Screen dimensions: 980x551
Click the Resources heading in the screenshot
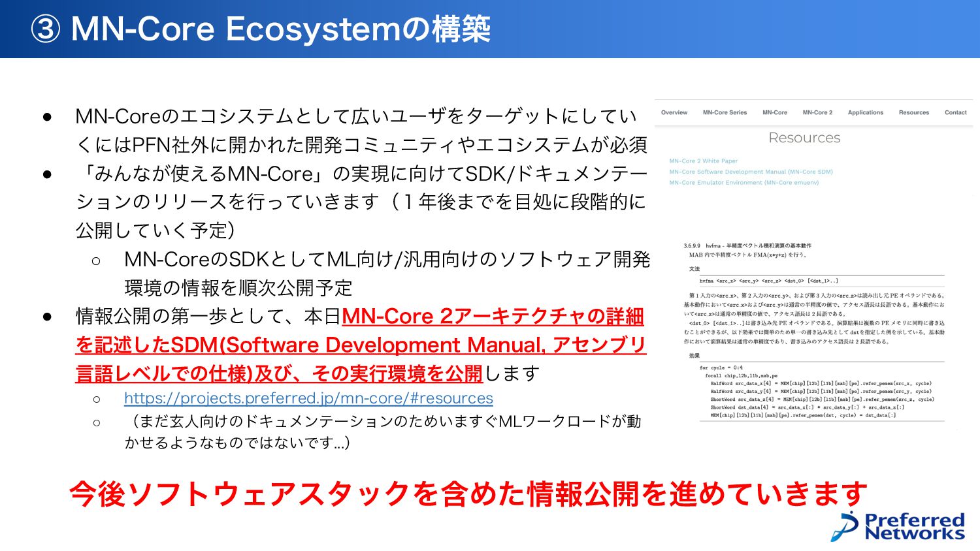click(804, 138)
